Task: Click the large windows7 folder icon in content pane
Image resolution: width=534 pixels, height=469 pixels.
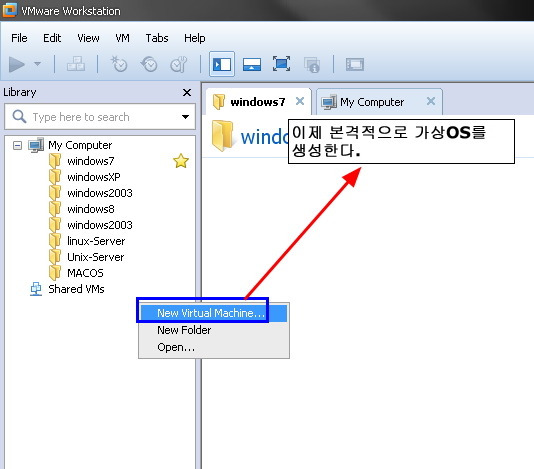Action: (222, 136)
